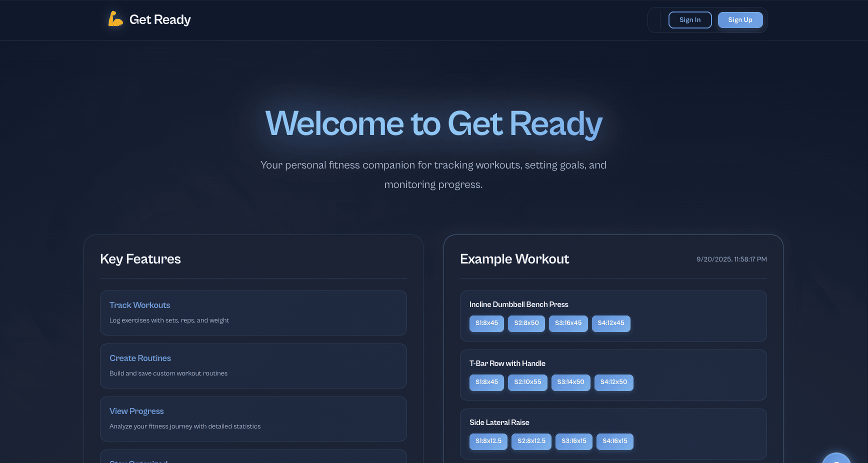Screen dimensions: 868x463
Task: Open the round floating button at bottom-right
Action: tap(836, 459)
